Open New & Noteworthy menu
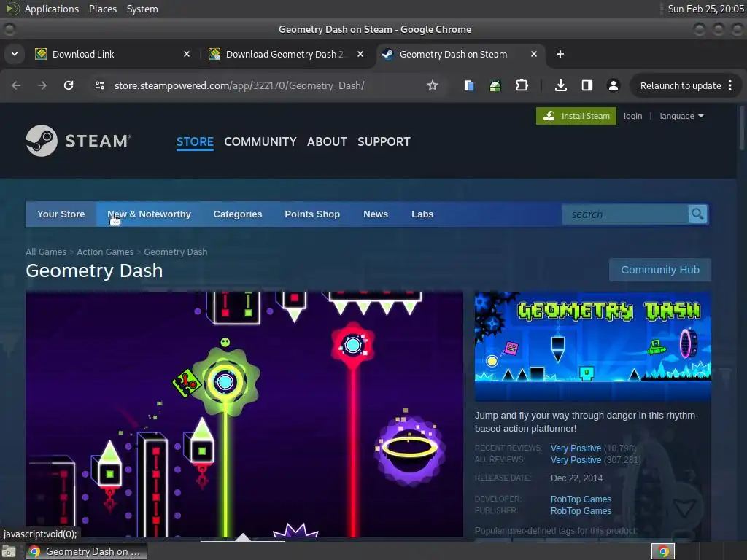747x560 pixels. tap(149, 214)
